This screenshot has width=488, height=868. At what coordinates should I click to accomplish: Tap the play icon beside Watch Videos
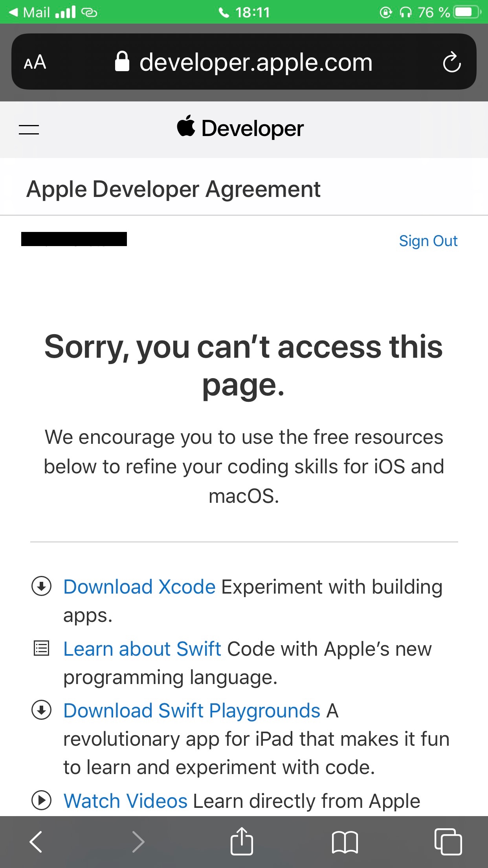point(41,800)
